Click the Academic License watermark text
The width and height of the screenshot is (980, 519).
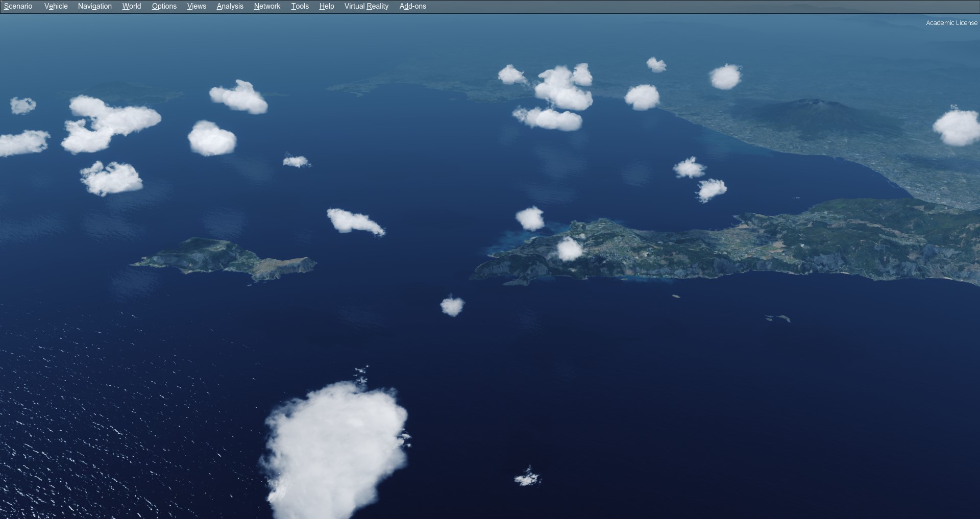(x=951, y=23)
